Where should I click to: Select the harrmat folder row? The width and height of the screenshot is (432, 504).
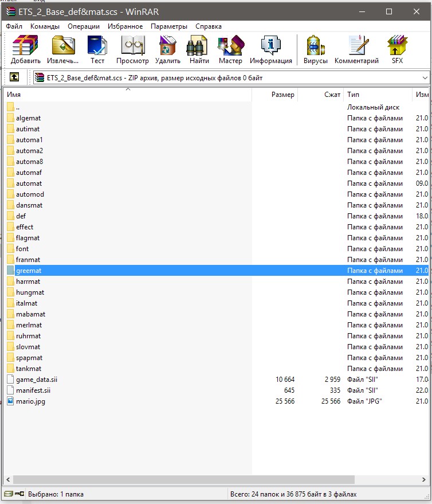click(217, 282)
